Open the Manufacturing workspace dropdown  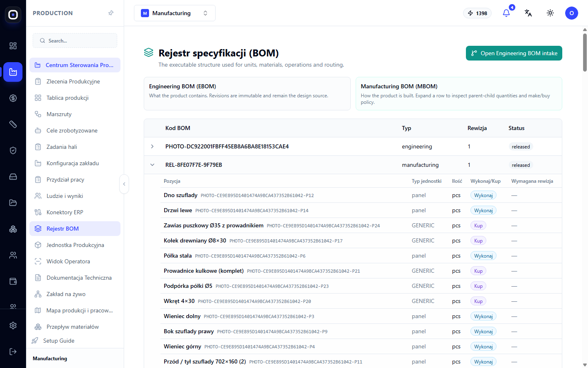point(175,13)
